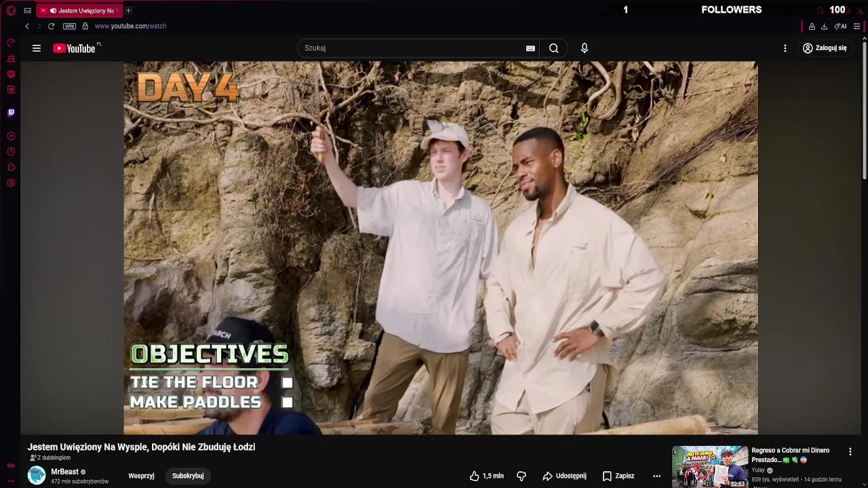
Task: Like the video with 1,5 mln
Action: coord(487,476)
